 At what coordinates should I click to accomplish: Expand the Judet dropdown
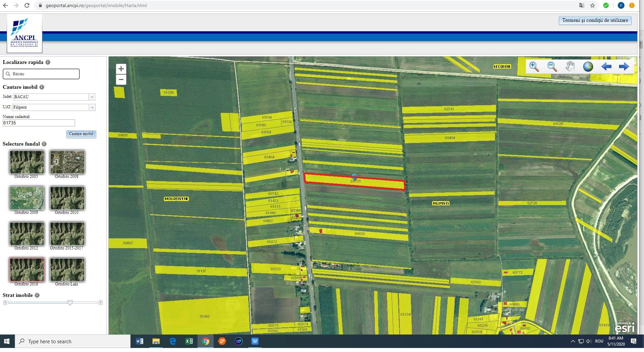click(x=92, y=97)
